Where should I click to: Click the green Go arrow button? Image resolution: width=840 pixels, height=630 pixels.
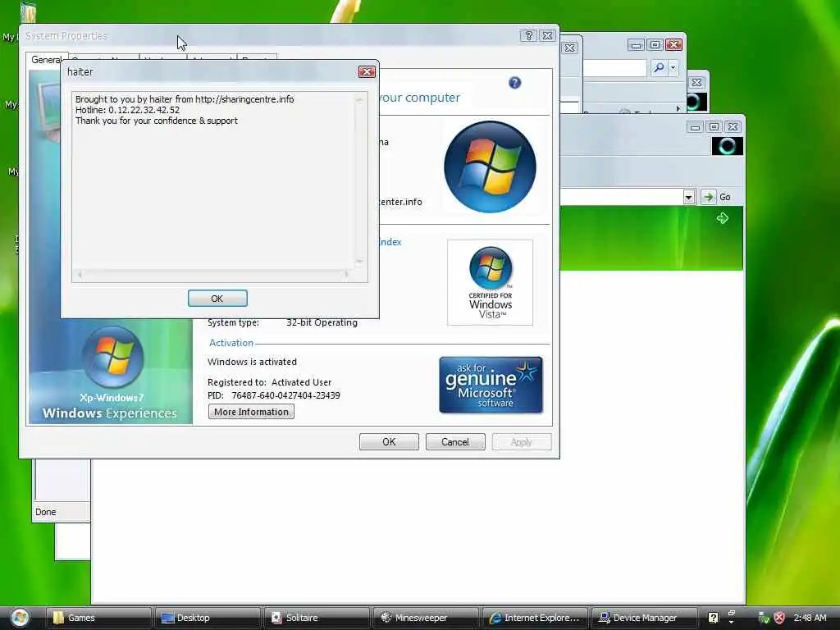click(x=708, y=197)
